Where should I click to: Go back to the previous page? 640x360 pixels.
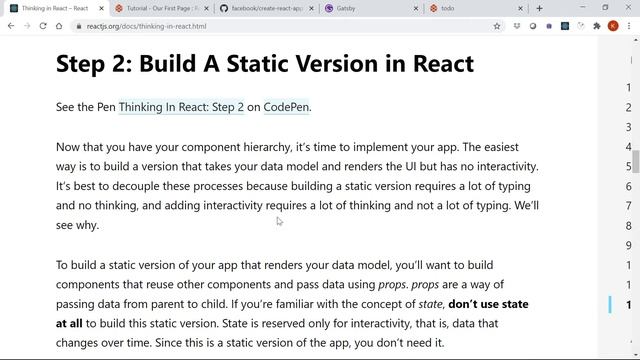click(11, 26)
